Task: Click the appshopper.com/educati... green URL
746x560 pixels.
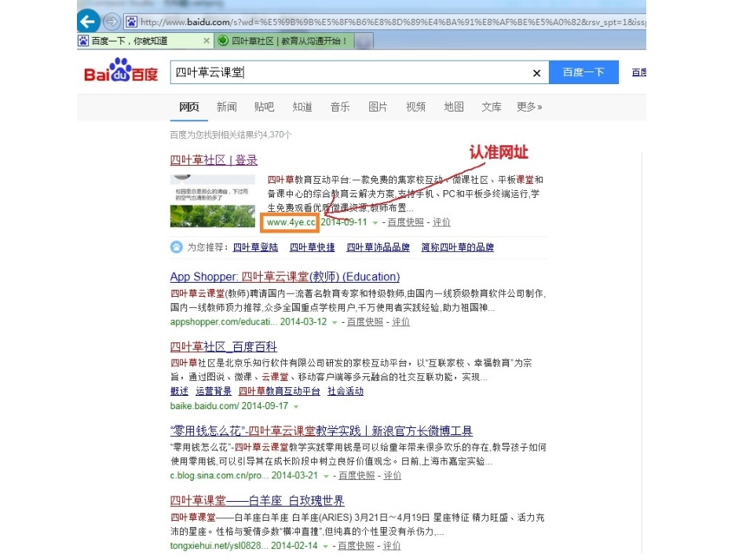Action: point(223,322)
